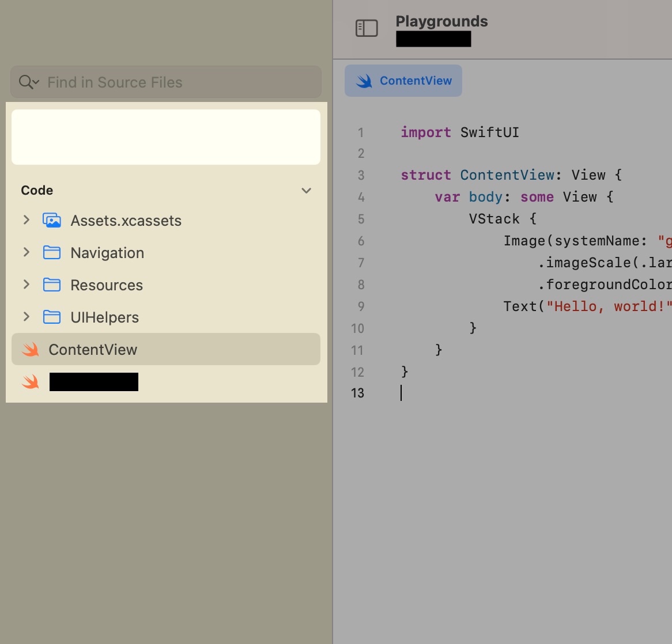672x644 pixels.
Task: Click the Assets.xcassets image catalog icon
Action: tap(52, 221)
